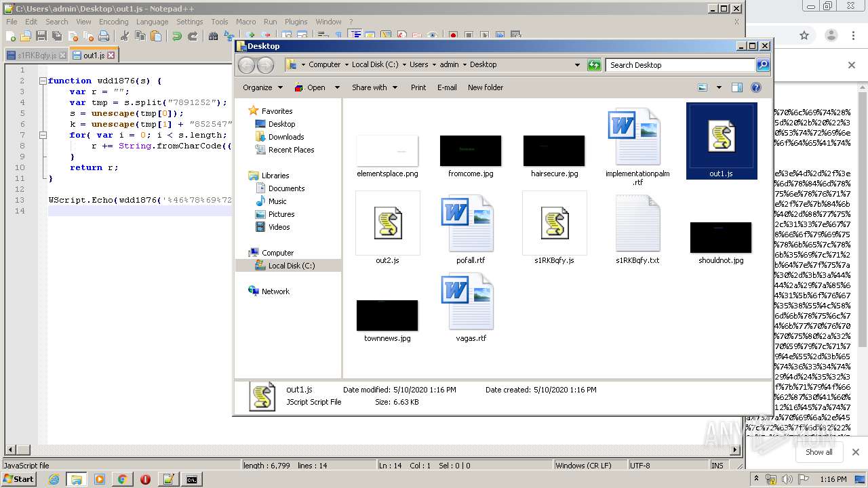Click the Print icon in Notepad++ toolbar
This screenshot has height=488, width=868.
coord(104,36)
